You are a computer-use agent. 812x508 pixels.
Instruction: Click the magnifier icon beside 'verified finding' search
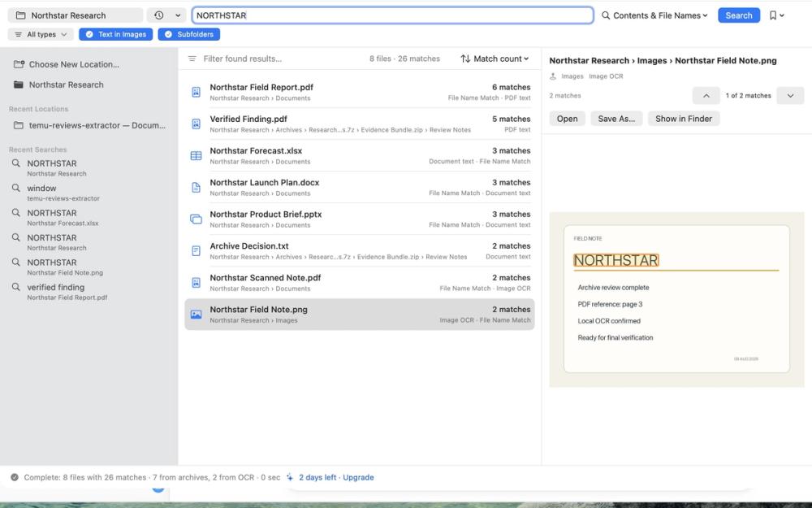click(16, 287)
